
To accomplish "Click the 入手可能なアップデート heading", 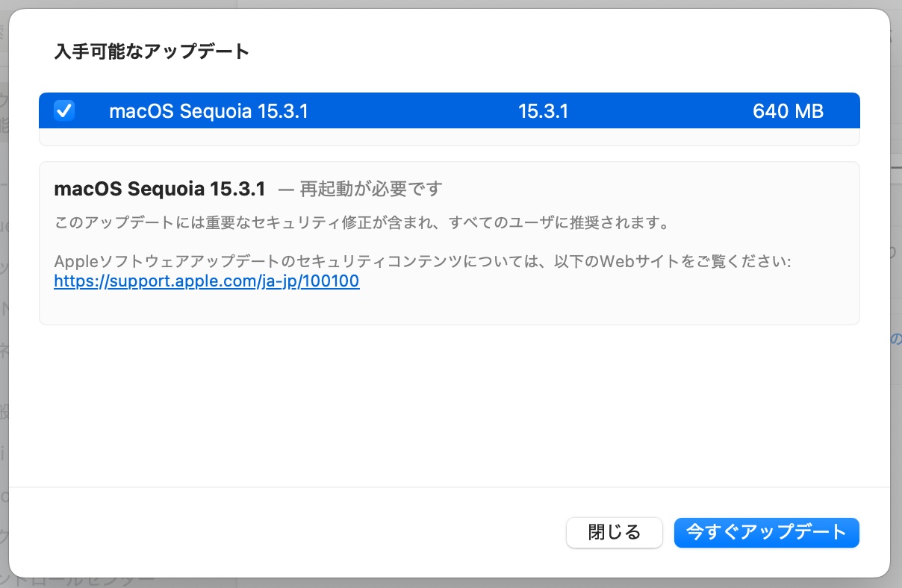I will tap(152, 51).
